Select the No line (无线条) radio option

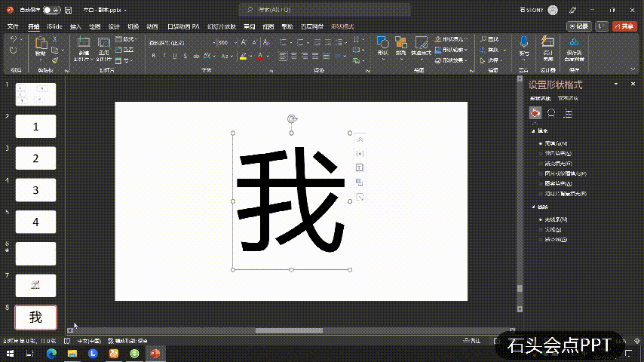pyautogui.click(x=541, y=219)
